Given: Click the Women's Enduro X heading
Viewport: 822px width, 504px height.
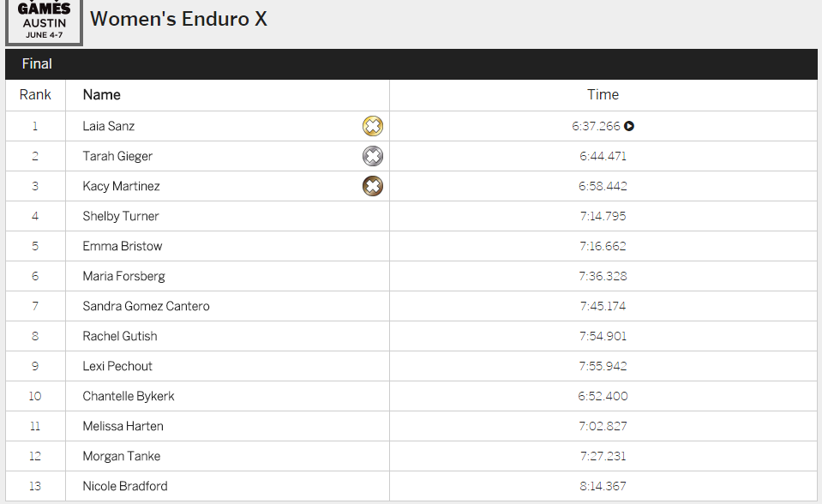Looking at the screenshot, I should [178, 19].
